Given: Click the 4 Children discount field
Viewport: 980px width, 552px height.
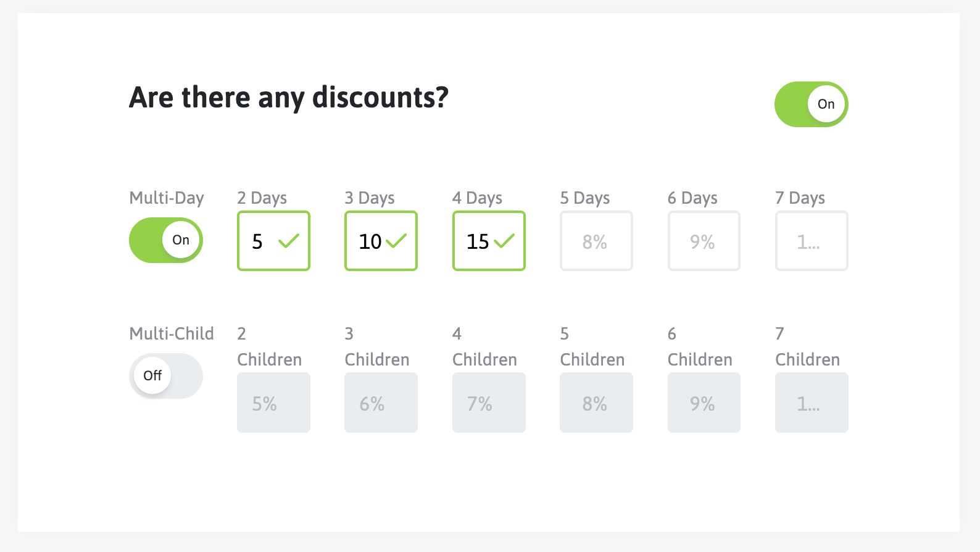Looking at the screenshot, I should click(x=489, y=403).
